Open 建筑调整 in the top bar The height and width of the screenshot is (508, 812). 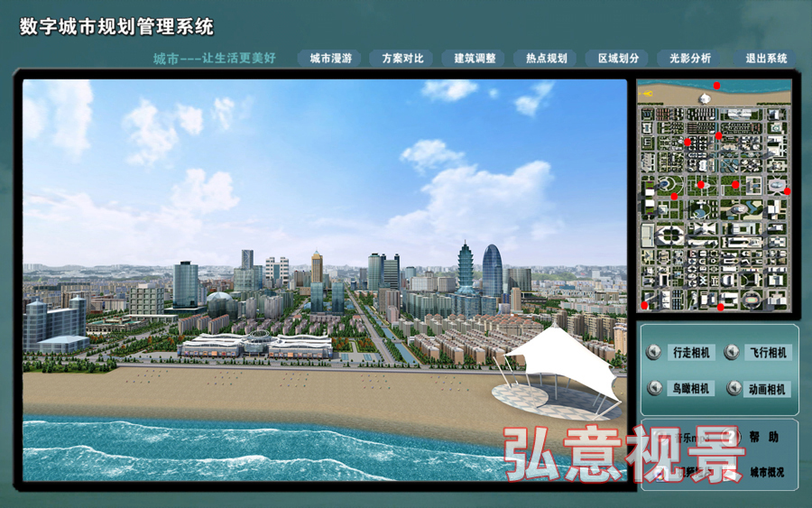click(x=475, y=59)
